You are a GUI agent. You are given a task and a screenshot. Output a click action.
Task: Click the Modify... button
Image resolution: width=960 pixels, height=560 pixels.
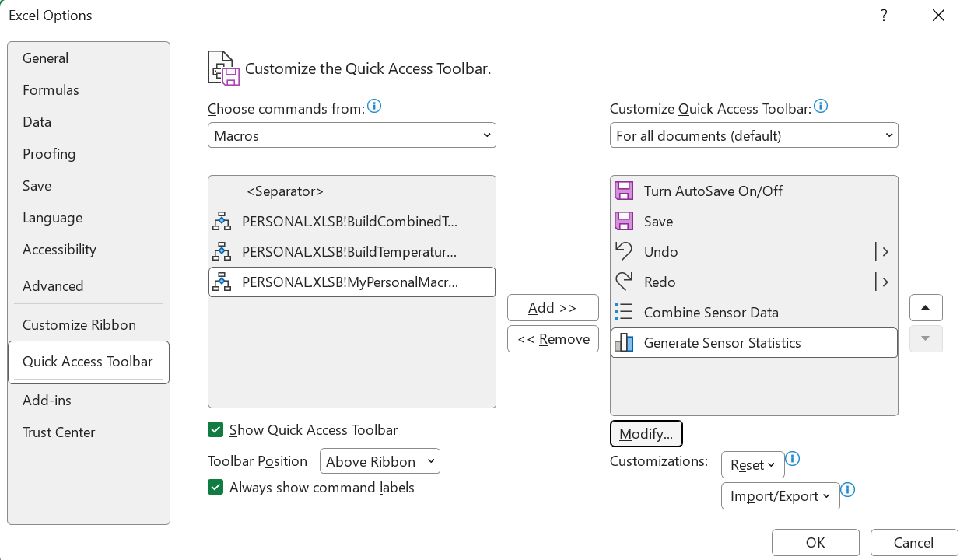[646, 434]
